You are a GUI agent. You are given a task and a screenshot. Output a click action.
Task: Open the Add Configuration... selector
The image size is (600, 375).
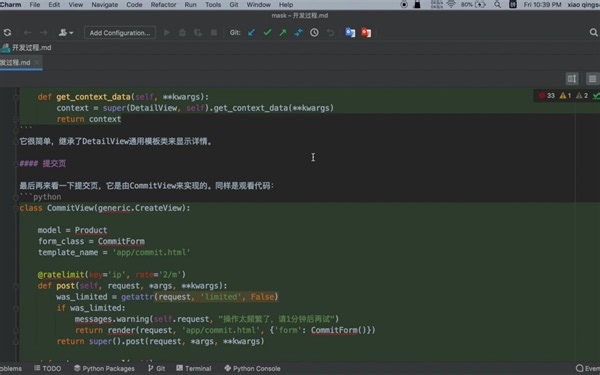(x=120, y=33)
